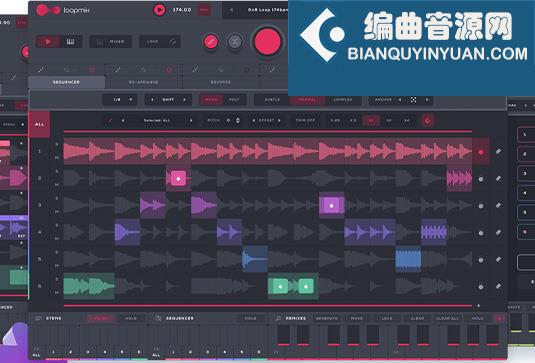The image size is (535, 363).
Task: Go to next selection, right of Selected: All
Action: point(191,120)
